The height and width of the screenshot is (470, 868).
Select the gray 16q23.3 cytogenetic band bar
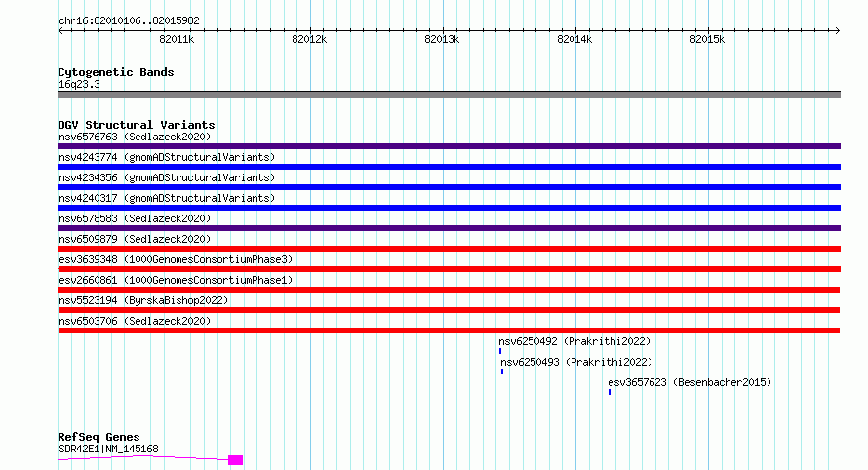tap(449, 95)
